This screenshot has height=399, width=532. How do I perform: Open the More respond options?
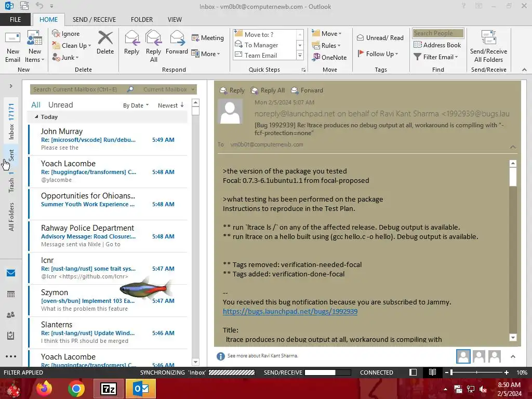coord(206,54)
